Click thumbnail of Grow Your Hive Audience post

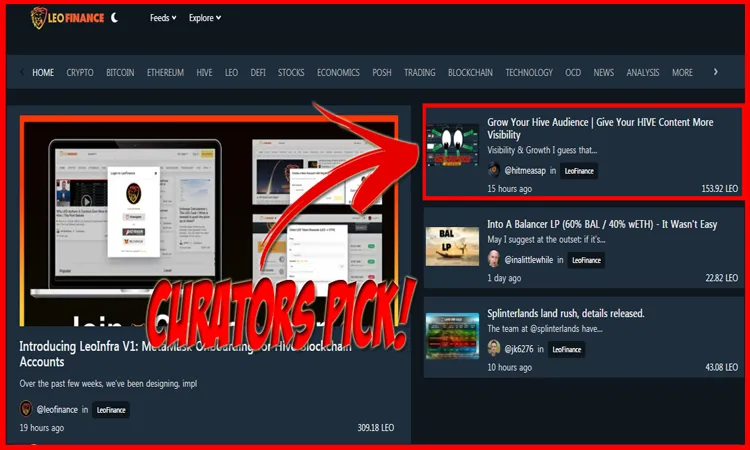point(452,145)
